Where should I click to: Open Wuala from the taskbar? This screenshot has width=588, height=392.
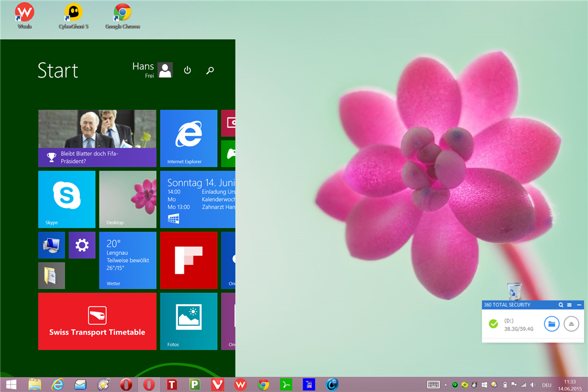(x=241, y=385)
